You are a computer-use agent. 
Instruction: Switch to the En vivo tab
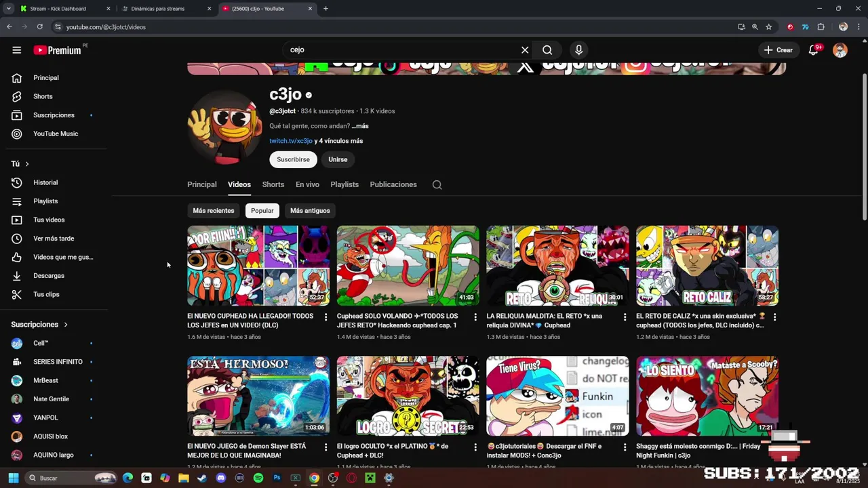coord(307,184)
